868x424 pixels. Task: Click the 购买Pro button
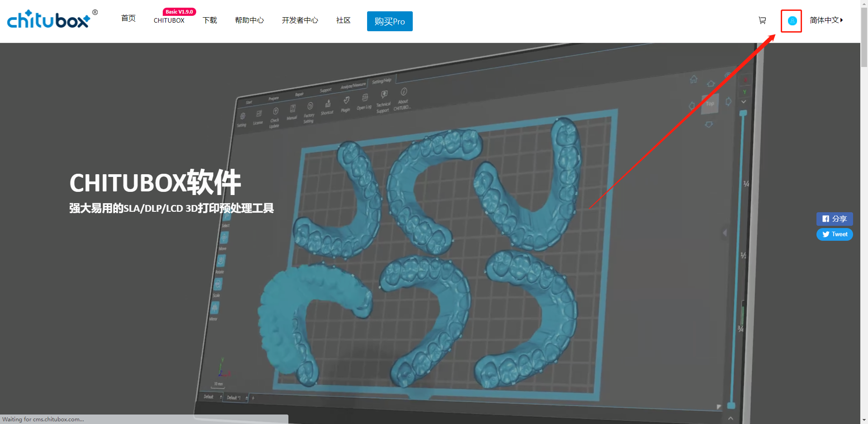click(390, 21)
